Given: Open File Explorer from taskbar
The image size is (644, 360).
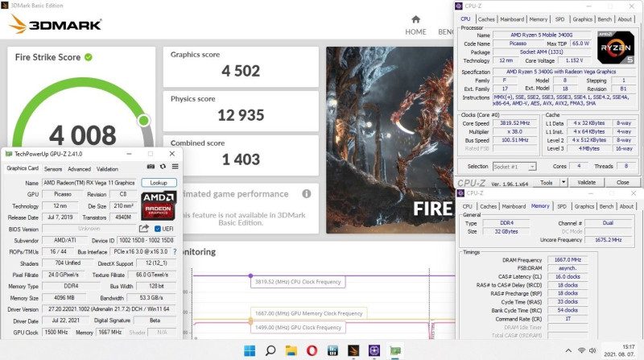Looking at the screenshot, I should [291, 350].
